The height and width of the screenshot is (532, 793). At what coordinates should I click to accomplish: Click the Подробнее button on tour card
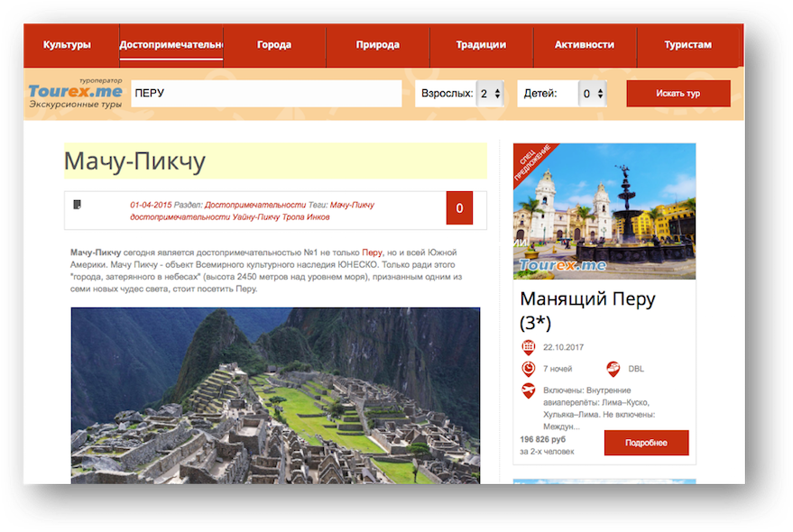646,443
